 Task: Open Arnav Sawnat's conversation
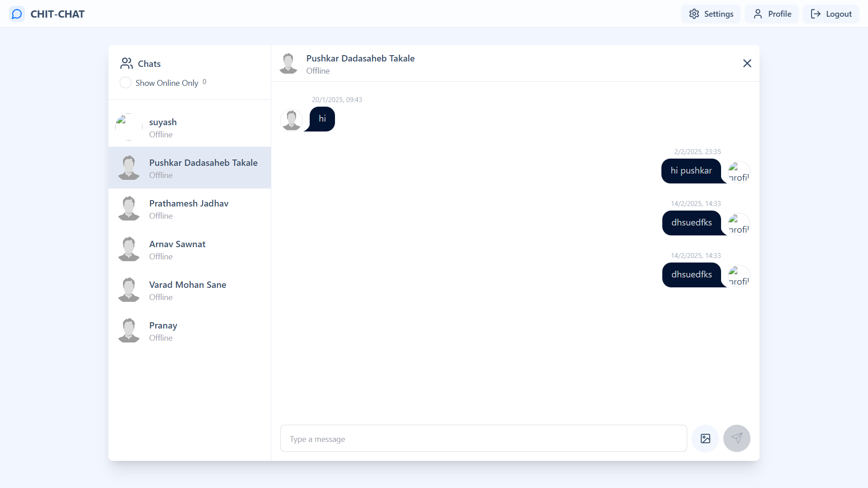pos(189,249)
